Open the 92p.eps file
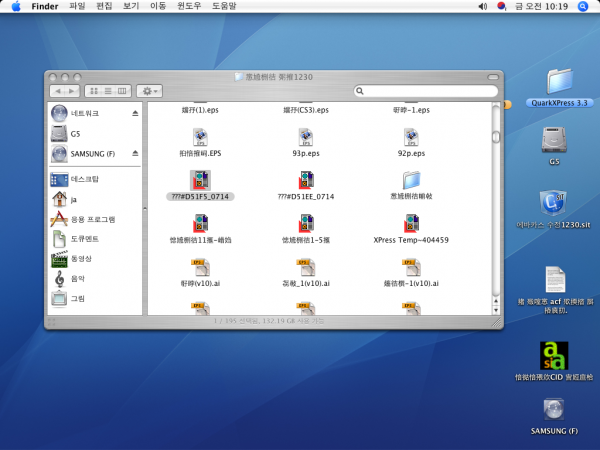The image size is (600, 450). click(411, 136)
